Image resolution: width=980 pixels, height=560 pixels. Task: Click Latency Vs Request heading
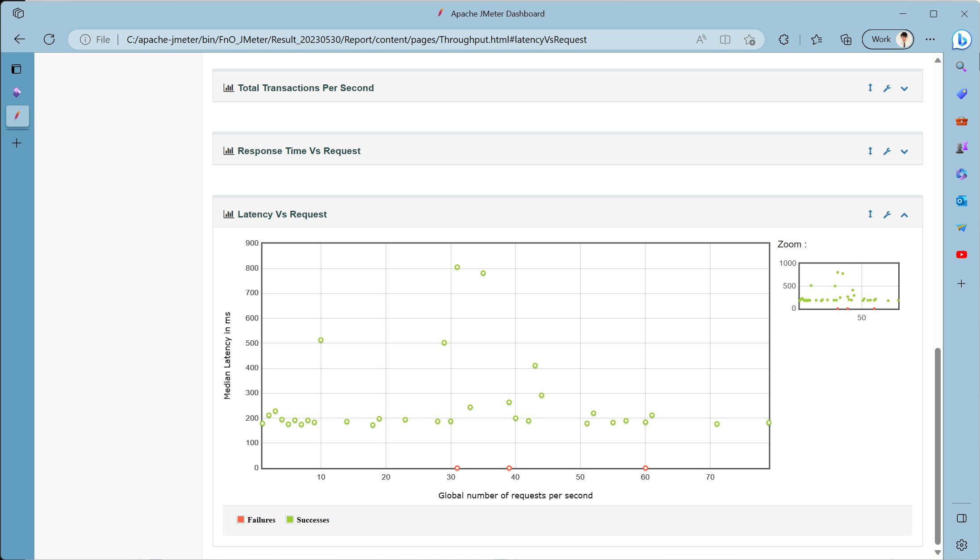[282, 214]
